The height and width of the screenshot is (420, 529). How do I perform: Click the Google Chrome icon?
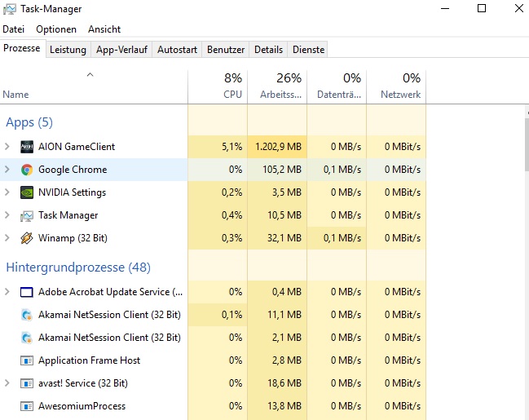click(x=27, y=170)
